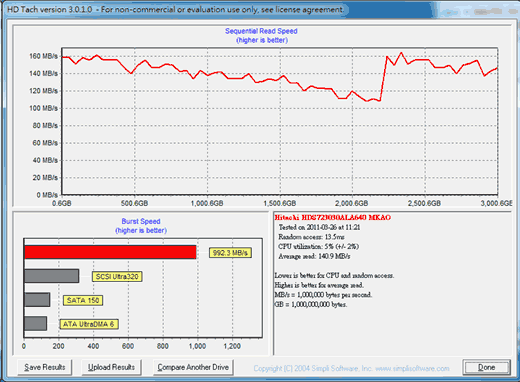This screenshot has width=520, height=382.
Task: Click the gray SATA 150 bar
Action: [x=37, y=300]
